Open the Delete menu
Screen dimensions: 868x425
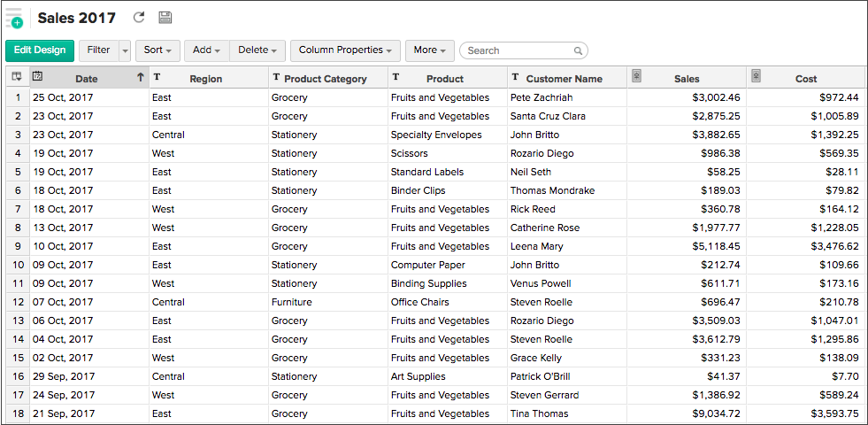coord(257,50)
